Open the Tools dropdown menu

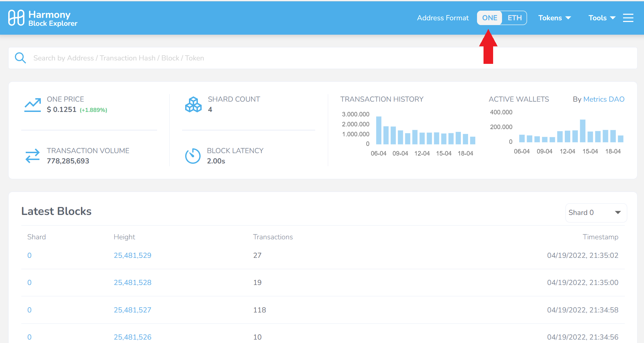(x=602, y=18)
